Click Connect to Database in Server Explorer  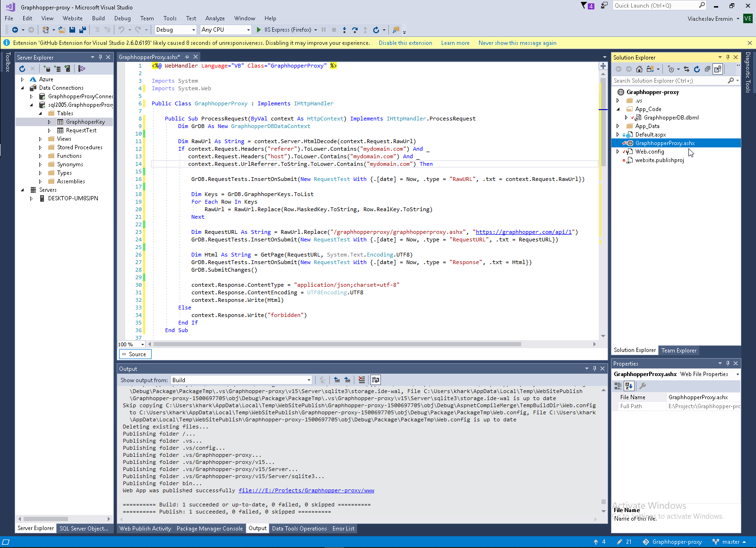[x=47, y=68]
